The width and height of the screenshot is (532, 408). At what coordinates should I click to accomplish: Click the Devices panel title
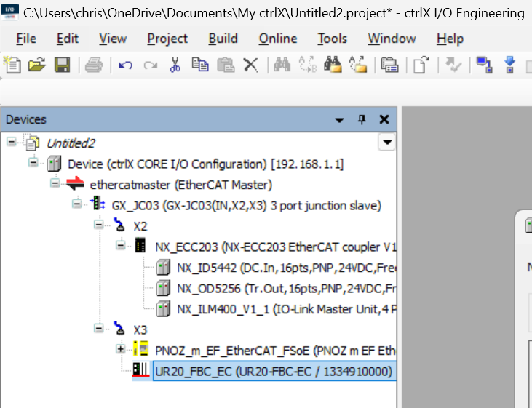tap(25, 119)
